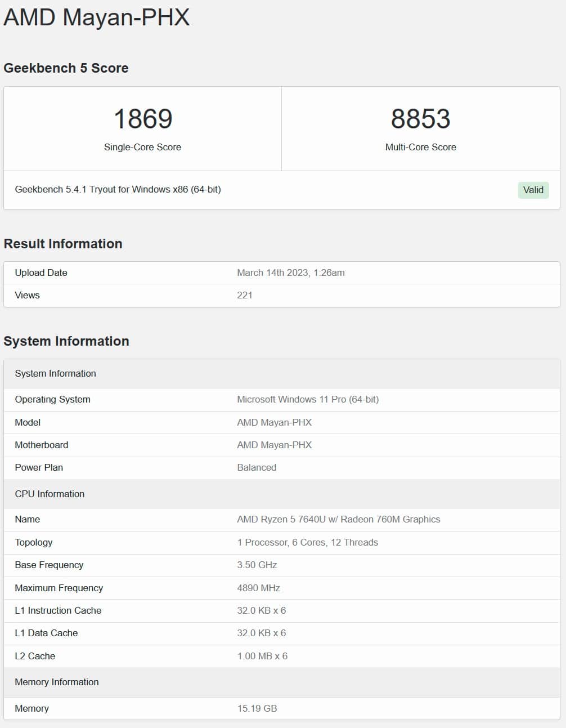This screenshot has width=566, height=728.
Task: Click the Result Information heading
Action: point(63,244)
